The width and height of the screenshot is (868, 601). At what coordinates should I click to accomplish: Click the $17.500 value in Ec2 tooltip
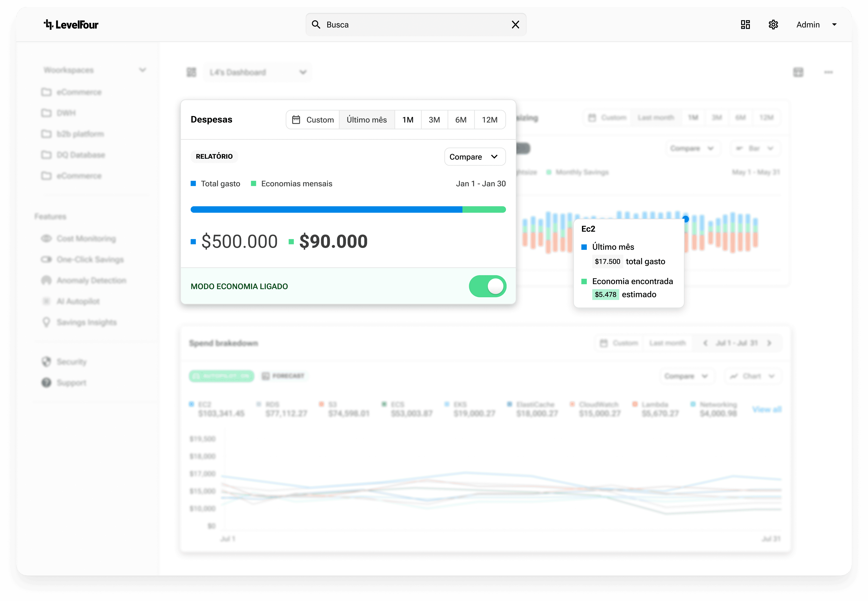(x=607, y=261)
